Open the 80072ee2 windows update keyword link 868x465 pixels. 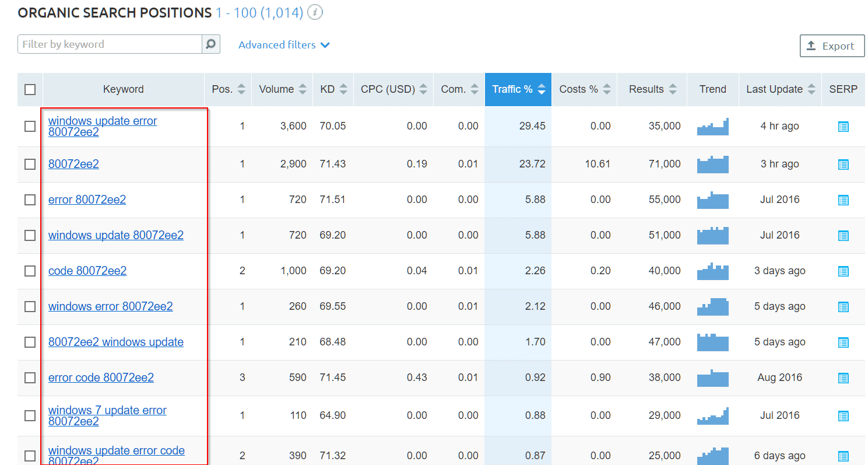pos(116,342)
